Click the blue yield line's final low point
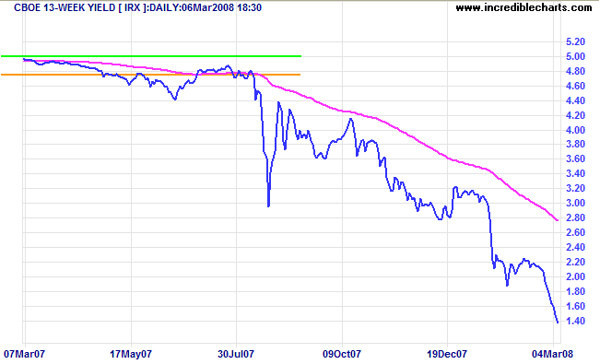Screen dimensions: 600x364 557,322
